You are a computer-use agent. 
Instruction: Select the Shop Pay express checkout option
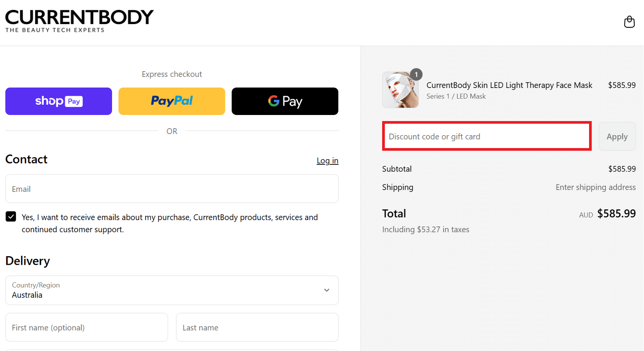[x=58, y=101]
